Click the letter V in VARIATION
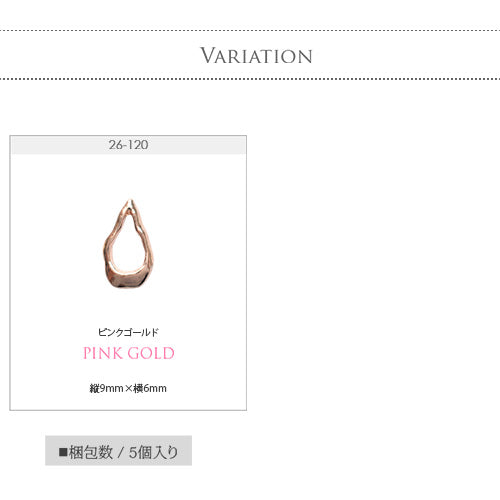Viewport: 500px width, 500px height. pos(207,55)
